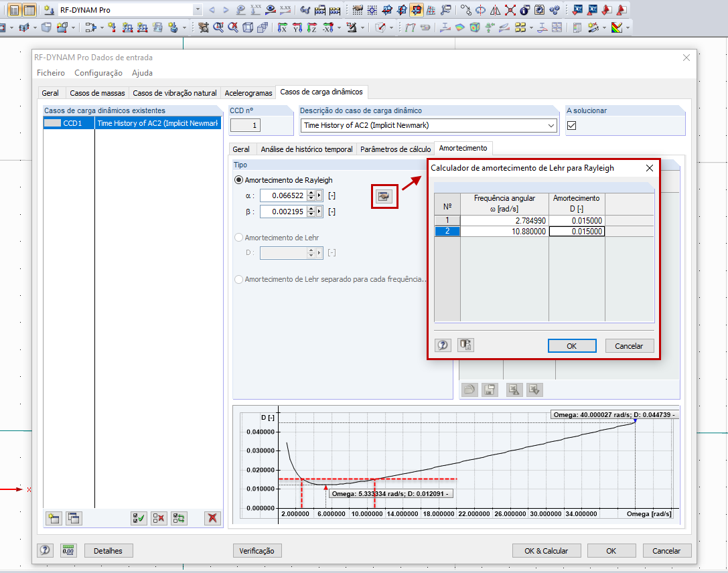Open the Análise de histórico temporal sub-tab
728x573 pixels.
pos(307,149)
